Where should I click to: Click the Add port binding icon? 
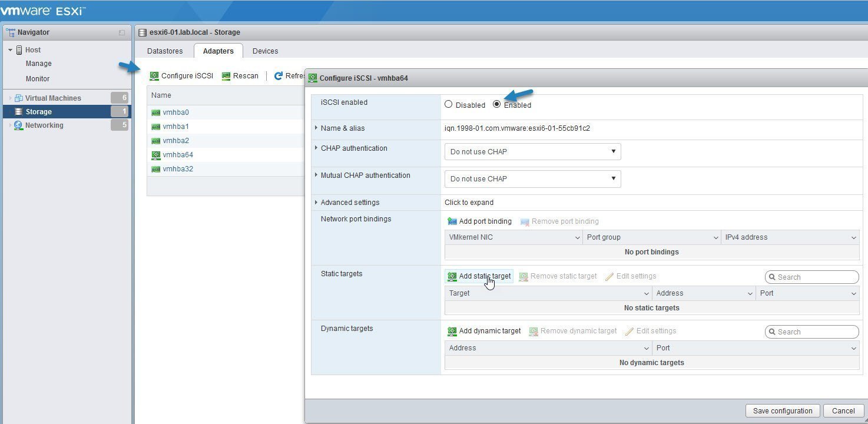coord(452,221)
